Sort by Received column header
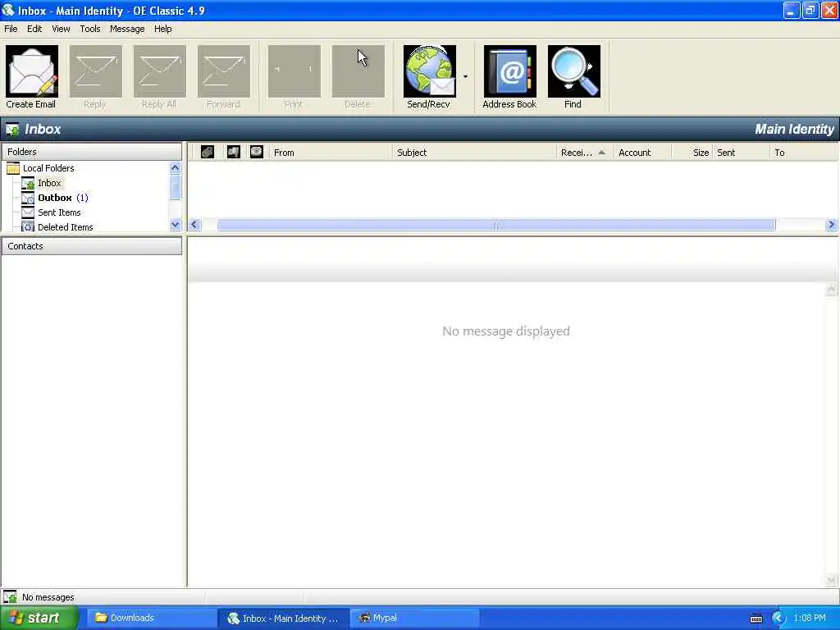The height and width of the screenshot is (630, 840). pyautogui.click(x=584, y=152)
